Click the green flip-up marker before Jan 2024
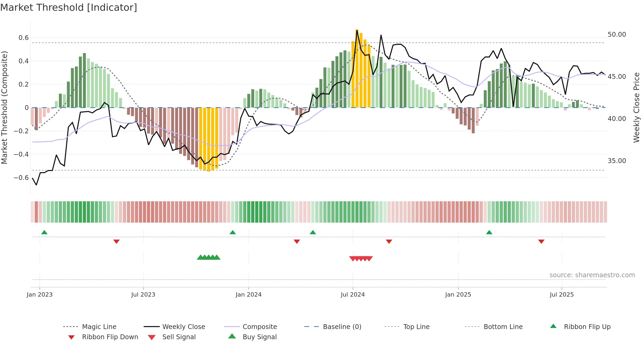The height and width of the screenshot is (362, 644). [233, 232]
